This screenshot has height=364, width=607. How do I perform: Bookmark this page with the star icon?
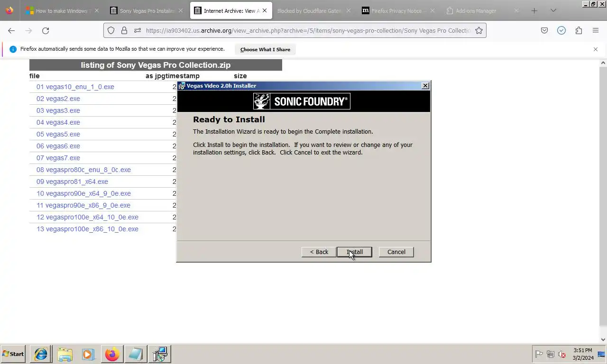(479, 30)
